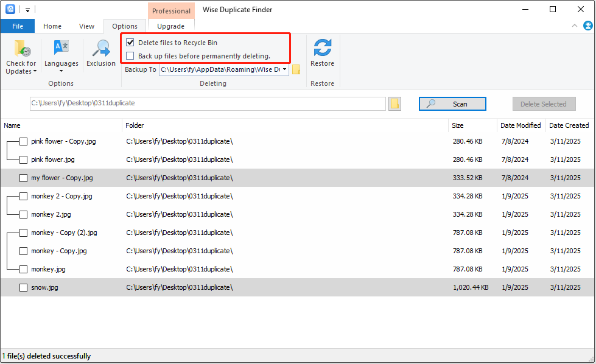Tick the snow.jpg checkbox
The height and width of the screenshot is (364, 596).
pos(24,288)
